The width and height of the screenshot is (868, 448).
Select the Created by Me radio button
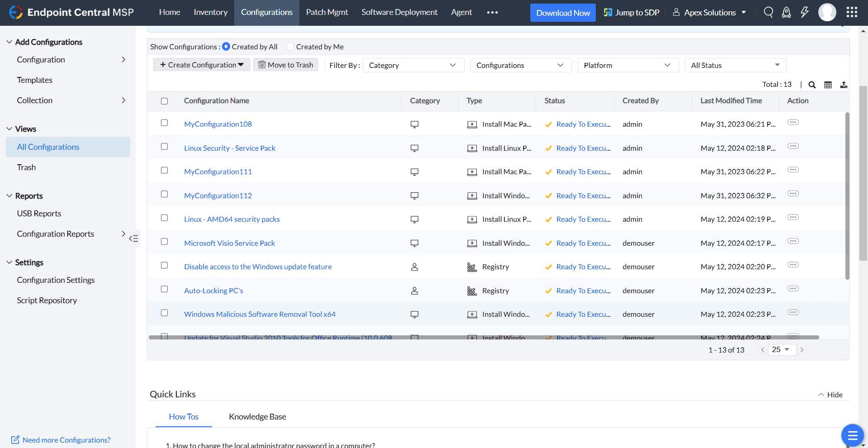tap(289, 46)
